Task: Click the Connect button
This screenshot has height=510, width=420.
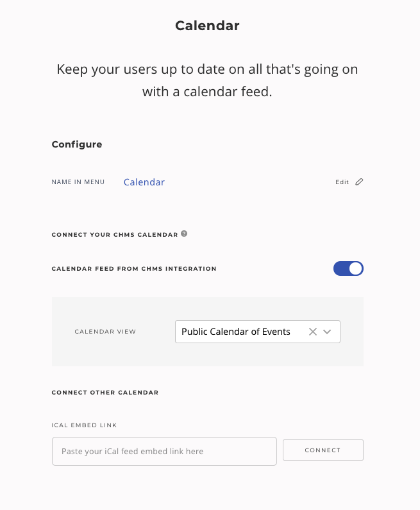Action: [x=323, y=450]
